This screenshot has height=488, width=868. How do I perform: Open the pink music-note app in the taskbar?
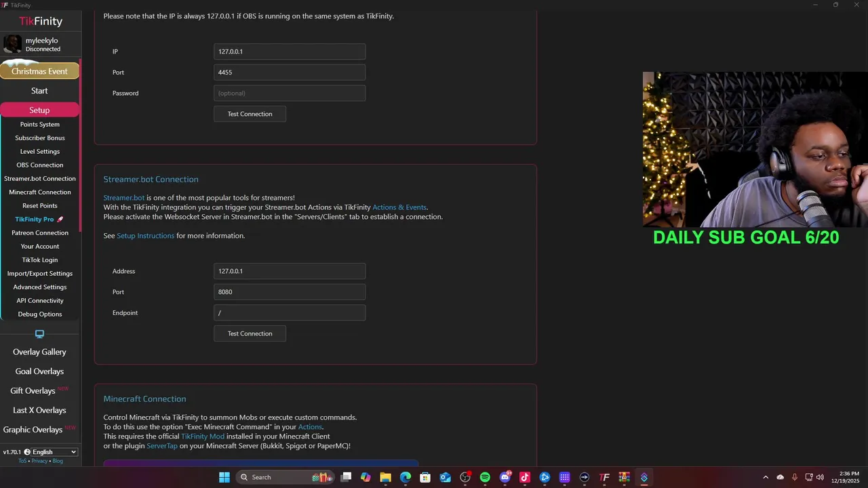coord(525,477)
